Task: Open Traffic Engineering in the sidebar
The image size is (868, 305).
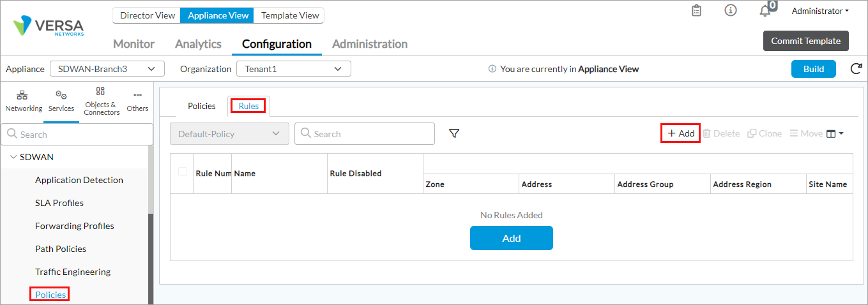Action: [x=73, y=272]
